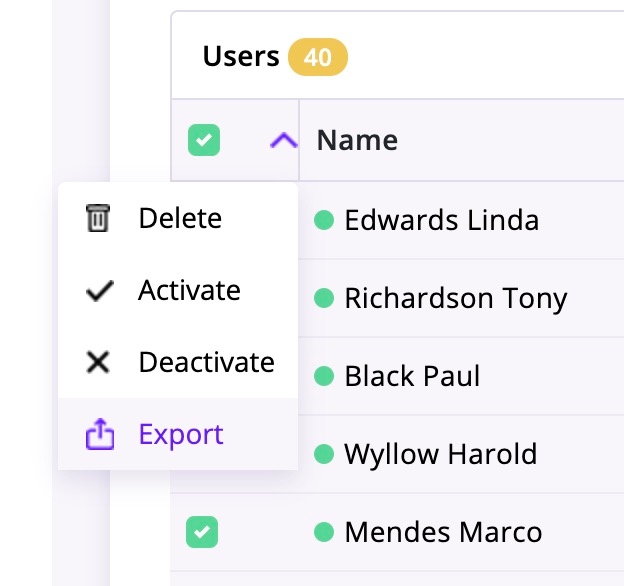Screen dimensions: 624x586
Task: Collapse bulk actions menu with chevron
Action: point(284,141)
